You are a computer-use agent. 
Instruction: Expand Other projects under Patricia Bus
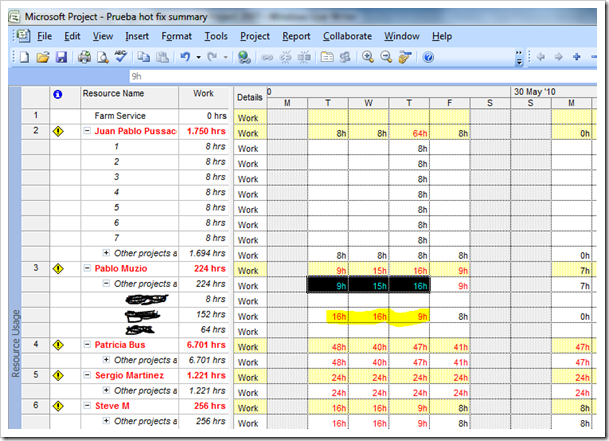pyautogui.click(x=106, y=360)
